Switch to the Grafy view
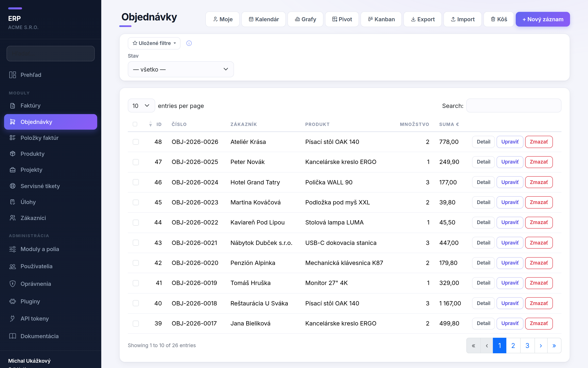This screenshot has width=588, height=368. [x=305, y=19]
